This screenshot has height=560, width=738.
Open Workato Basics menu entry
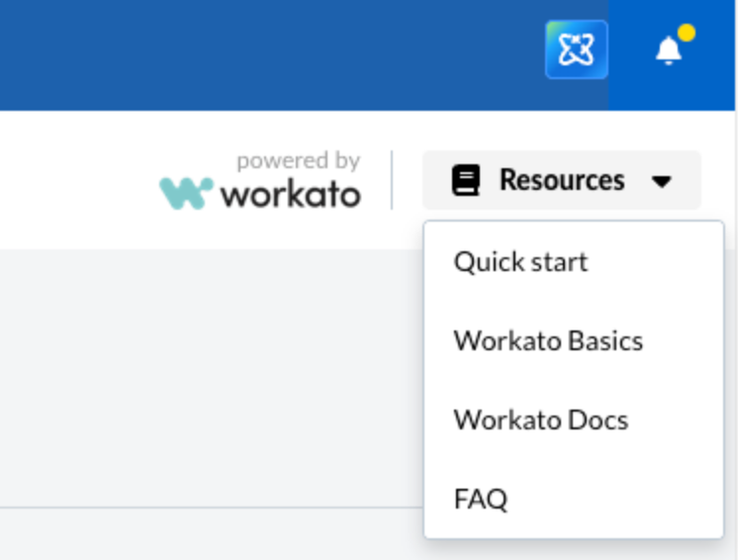(548, 341)
